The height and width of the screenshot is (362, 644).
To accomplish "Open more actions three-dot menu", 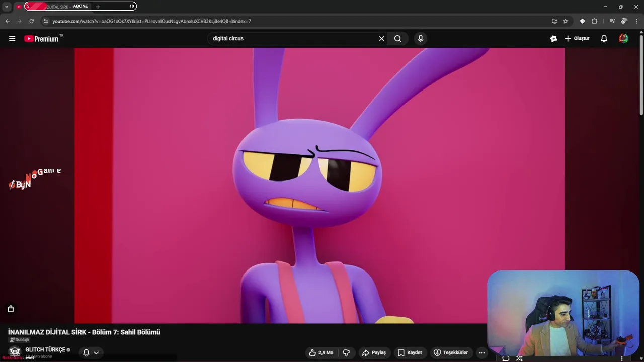I will [x=482, y=353].
